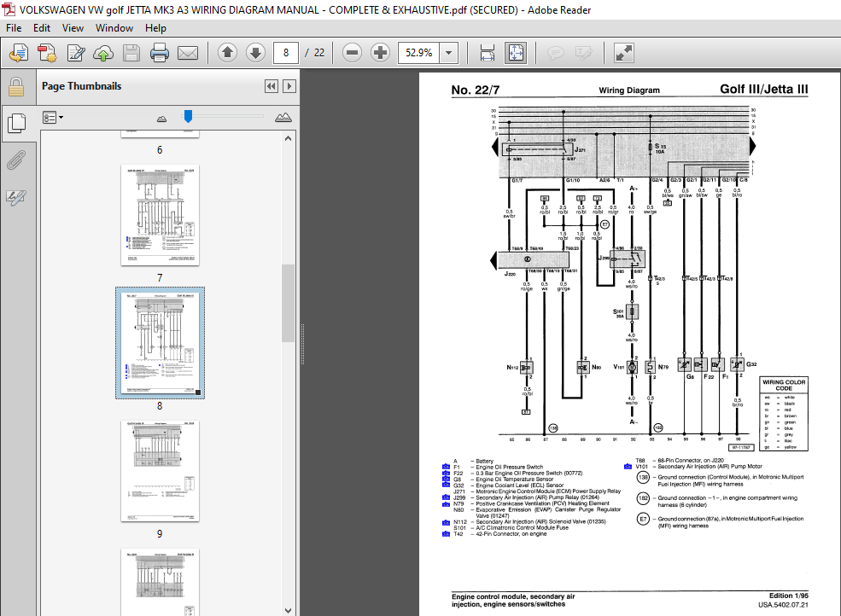Toggle the Page Thumbnails panel button

point(16,123)
